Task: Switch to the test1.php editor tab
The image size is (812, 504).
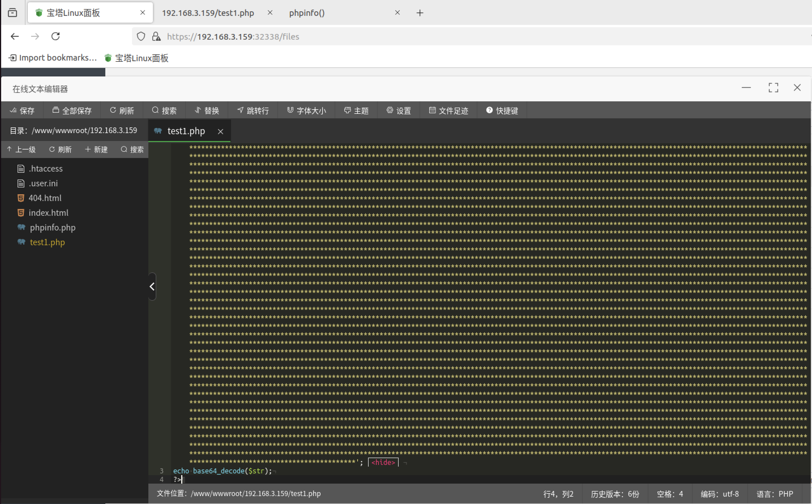Action: 186,131
